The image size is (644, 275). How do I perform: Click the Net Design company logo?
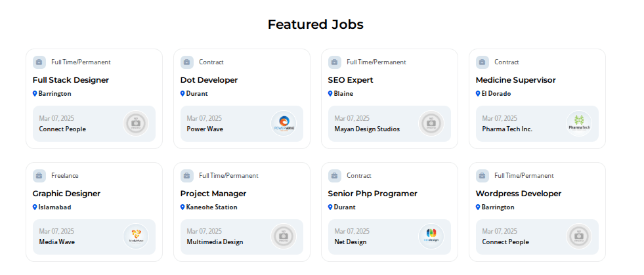click(431, 236)
